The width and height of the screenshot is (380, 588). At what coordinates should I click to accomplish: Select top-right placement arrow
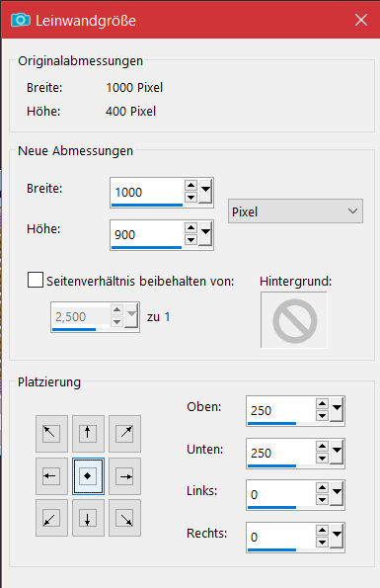click(124, 434)
